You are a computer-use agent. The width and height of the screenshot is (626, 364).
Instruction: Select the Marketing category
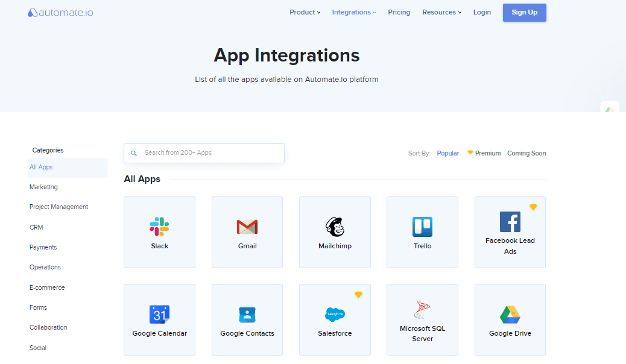click(x=43, y=187)
